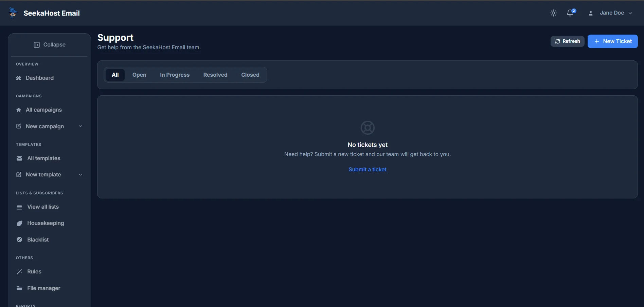Toggle the light/dark theme sun icon

553,13
